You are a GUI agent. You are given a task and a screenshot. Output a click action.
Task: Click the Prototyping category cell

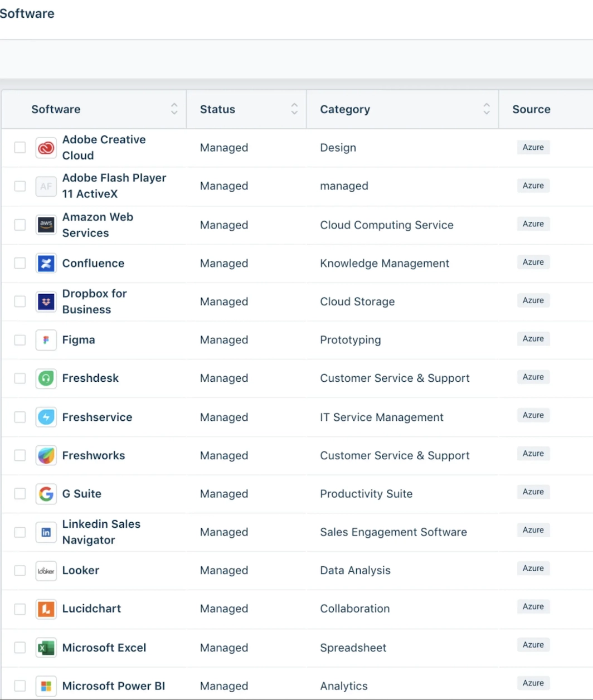pyautogui.click(x=351, y=340)
